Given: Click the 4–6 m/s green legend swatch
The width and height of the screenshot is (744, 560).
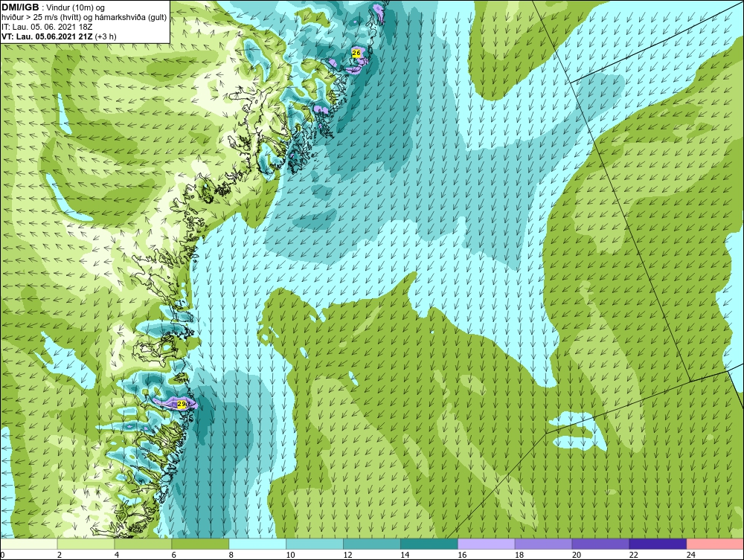Looking at the screenshot, I should click(x=143, y=544).
